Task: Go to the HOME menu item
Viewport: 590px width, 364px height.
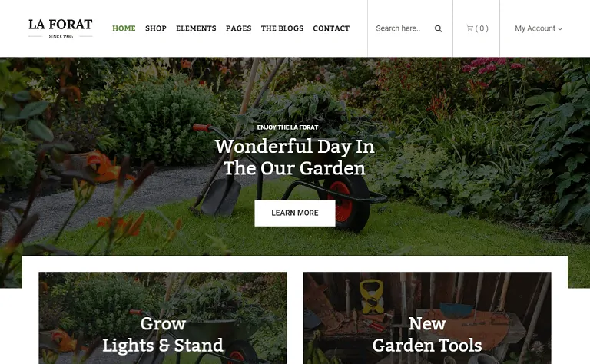Action: coord(124,28)
